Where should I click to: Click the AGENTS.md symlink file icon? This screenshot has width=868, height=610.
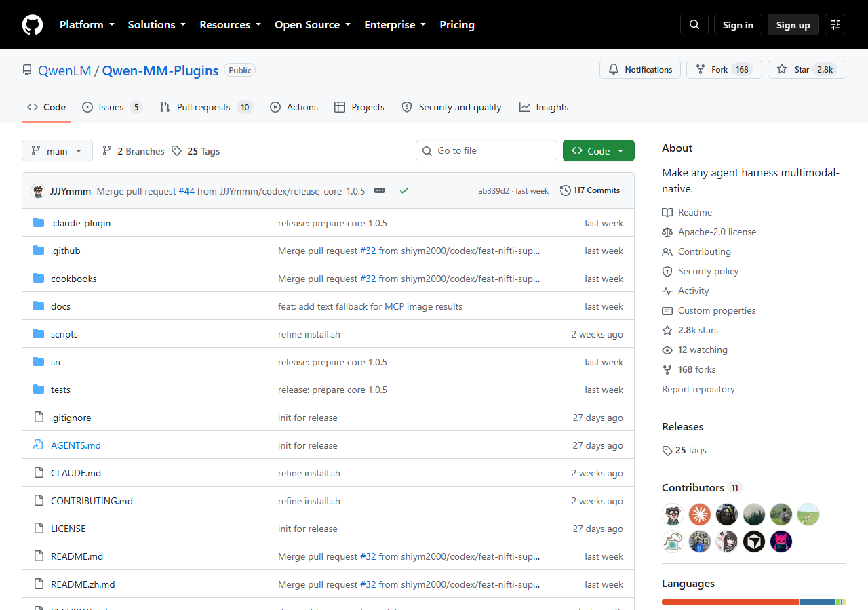pos(39,445)
